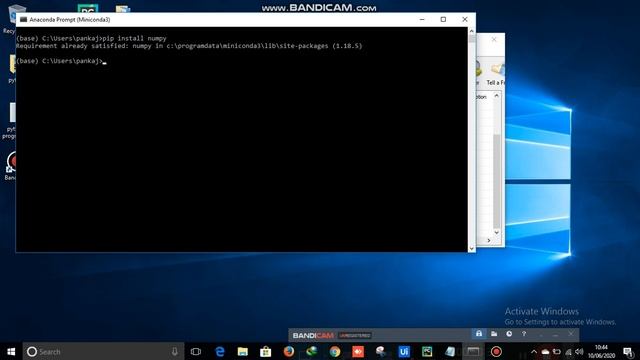Open Task View on the taskbar
Image resolution: width=640 pixels, height=360 pixels.
pos(196,351)
